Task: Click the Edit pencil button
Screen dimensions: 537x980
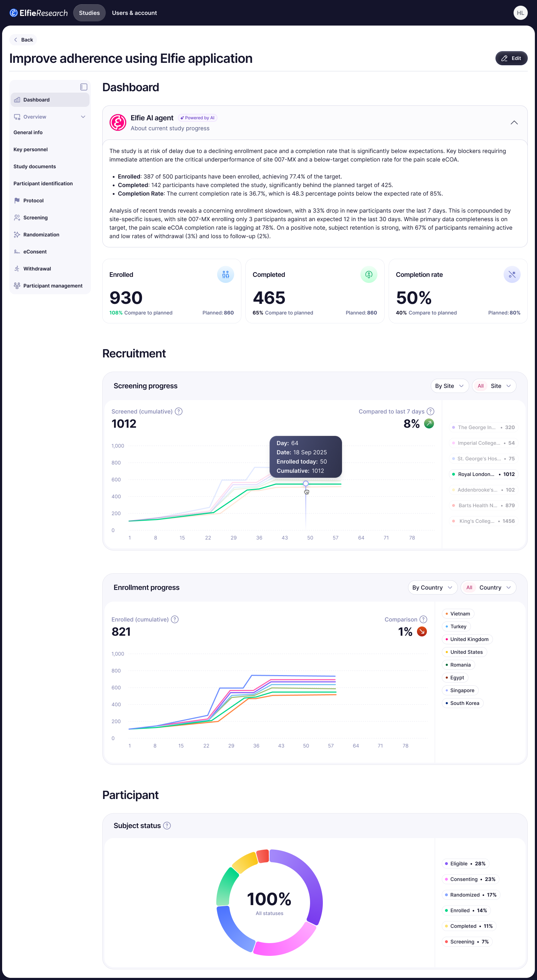Action: (511, 58)
